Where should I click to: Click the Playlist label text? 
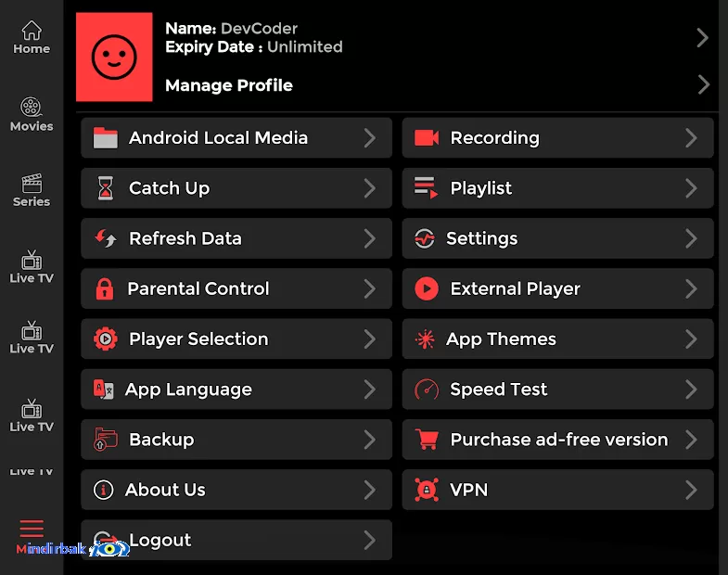tap(481, 188)
